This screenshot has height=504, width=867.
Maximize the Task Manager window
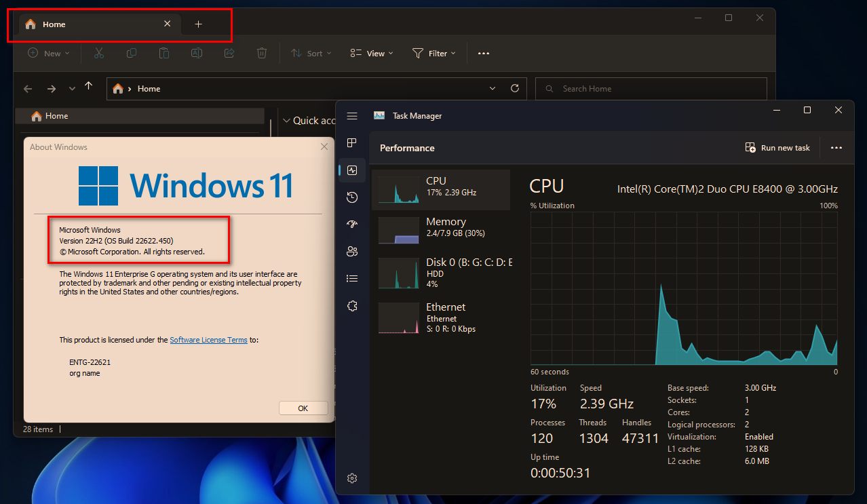pos(807,110)
